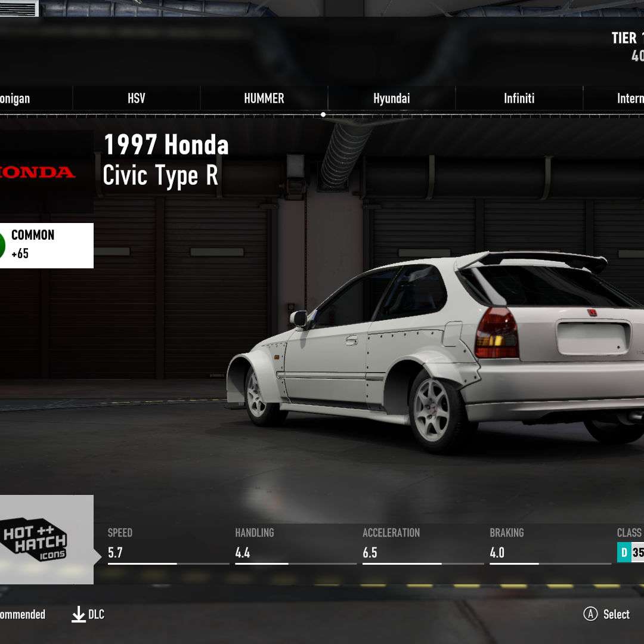
Task: Select the Hot Hatch Icons badge
Action: (x=36, y=541)
